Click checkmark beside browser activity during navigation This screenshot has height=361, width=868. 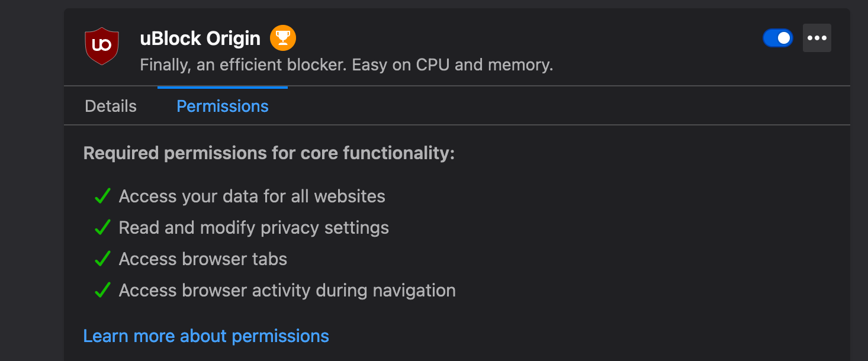click(x=103, y=291)
